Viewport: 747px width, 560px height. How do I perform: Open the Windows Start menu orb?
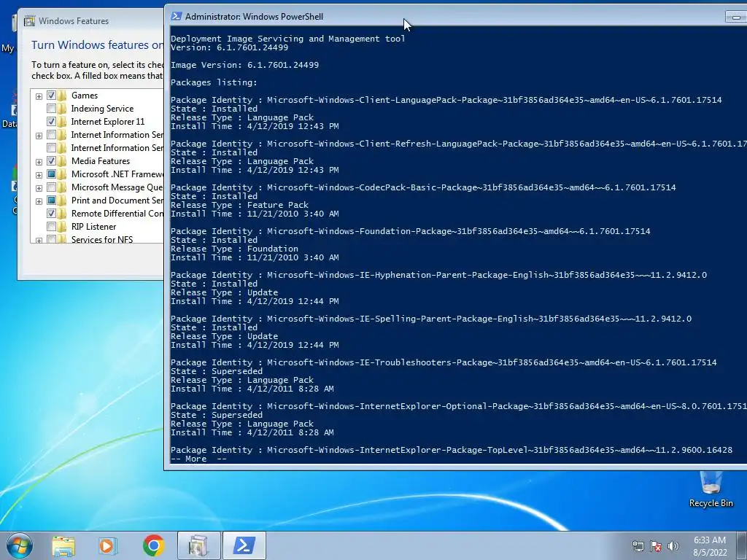(20, 545)
